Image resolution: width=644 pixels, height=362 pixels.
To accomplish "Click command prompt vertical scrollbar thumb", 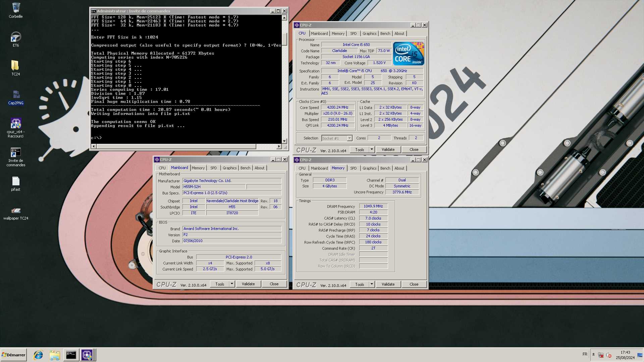I will click(284, 39).
